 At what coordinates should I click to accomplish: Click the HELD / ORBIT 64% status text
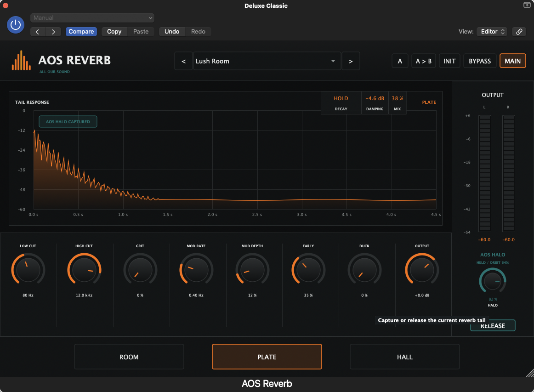(x=493, y=262)
